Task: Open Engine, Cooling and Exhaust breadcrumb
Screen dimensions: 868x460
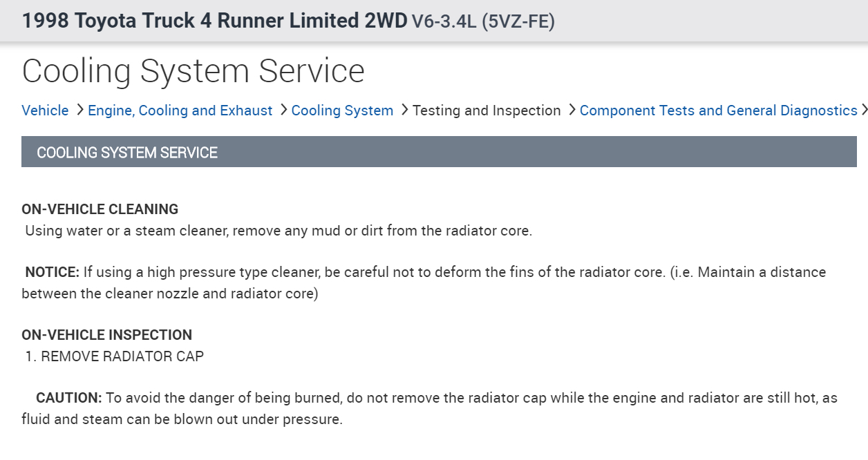Action: pyautogui.click(x=180, y=111)
